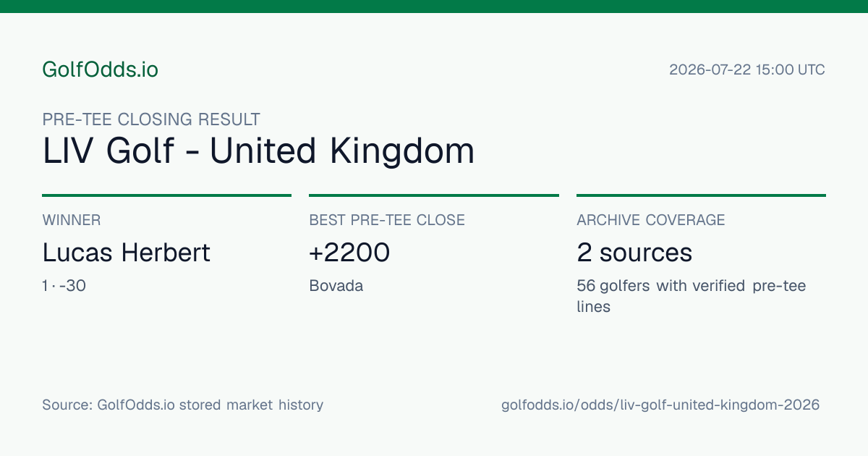Viewport: 868px width, 456px height.
Task: Click the Bovada sportsbook label
Action: [336, 286]
